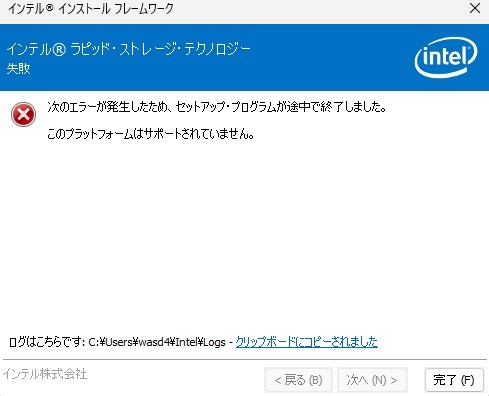Click the ログはこちらです: label
The height and width of the screenshot is (396, 489).
46,342
